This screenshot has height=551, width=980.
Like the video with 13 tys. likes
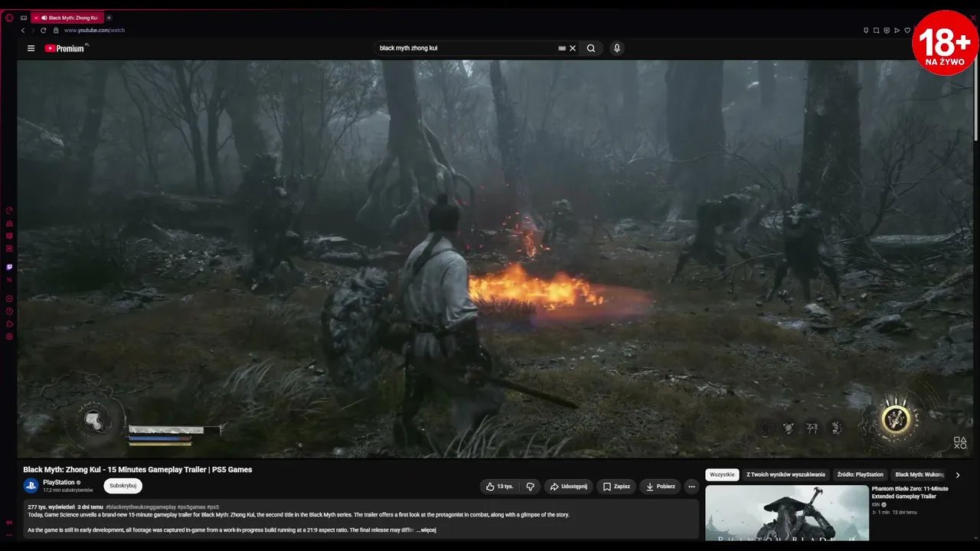(x=499, y=487)
